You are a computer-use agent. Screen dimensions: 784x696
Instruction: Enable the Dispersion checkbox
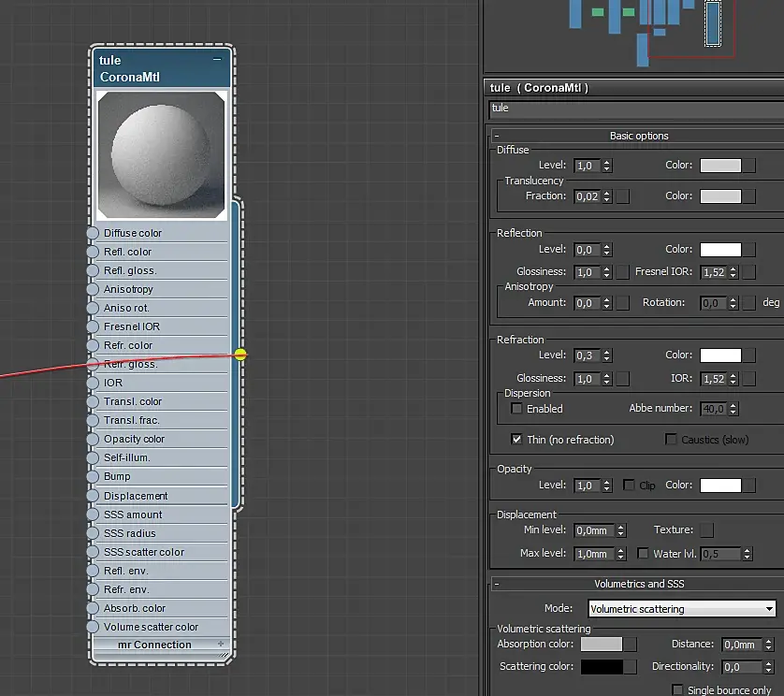(516, 409)
